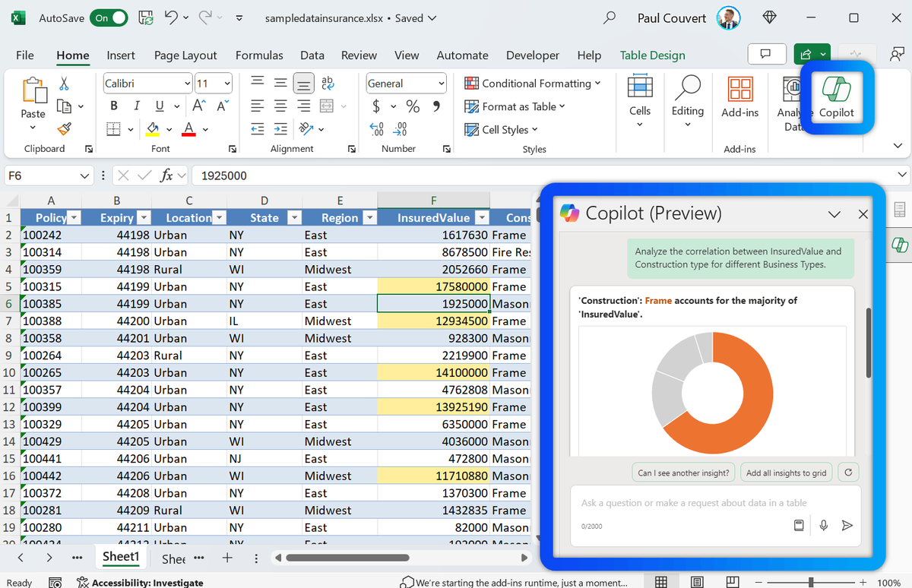This screenshot has height=588, width=912.
Task: Click the send arrow in Copilot pane
Action: (847, 525)
